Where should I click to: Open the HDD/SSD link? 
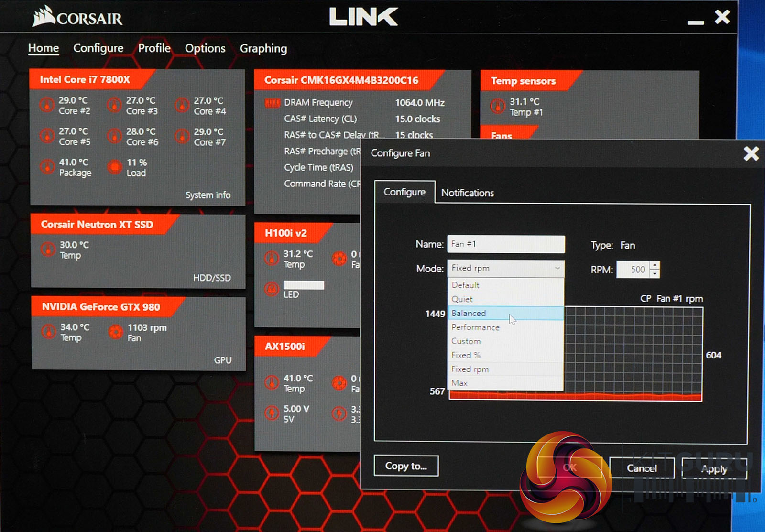click(212, 278)
